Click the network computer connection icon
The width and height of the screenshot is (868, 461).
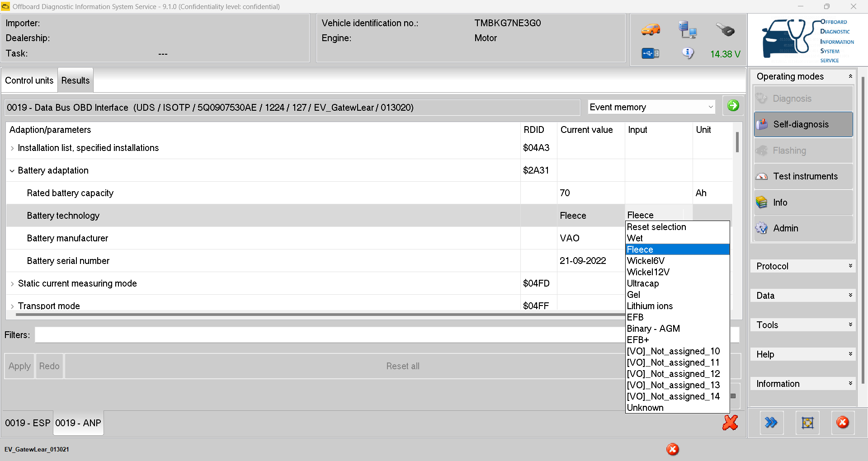click(x=687, y=30)
